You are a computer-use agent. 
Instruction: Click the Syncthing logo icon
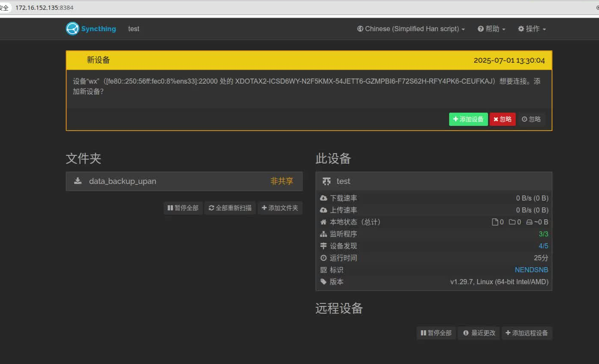(72, 29)
